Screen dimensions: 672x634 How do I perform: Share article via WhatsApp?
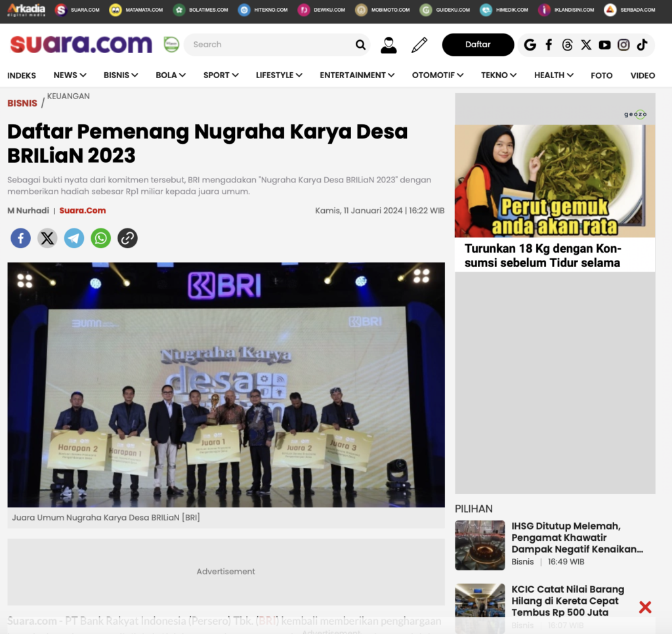click(100, 238)
